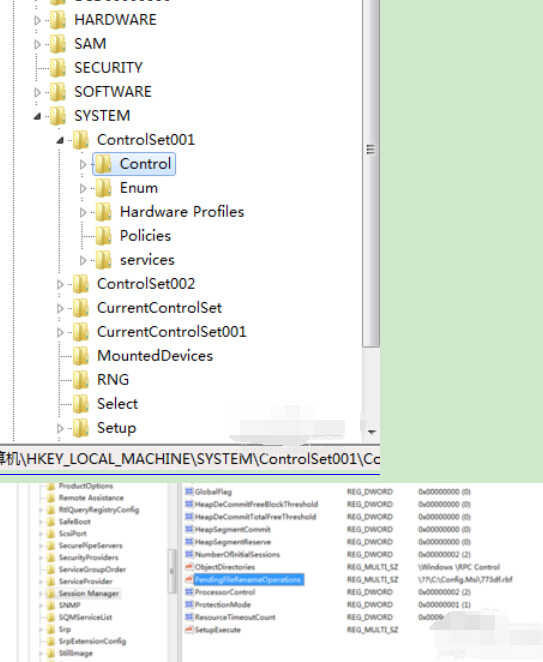Click the lower tree pane scrollbar thumb
The image size is (543, 662).
[x=172, y=571]
